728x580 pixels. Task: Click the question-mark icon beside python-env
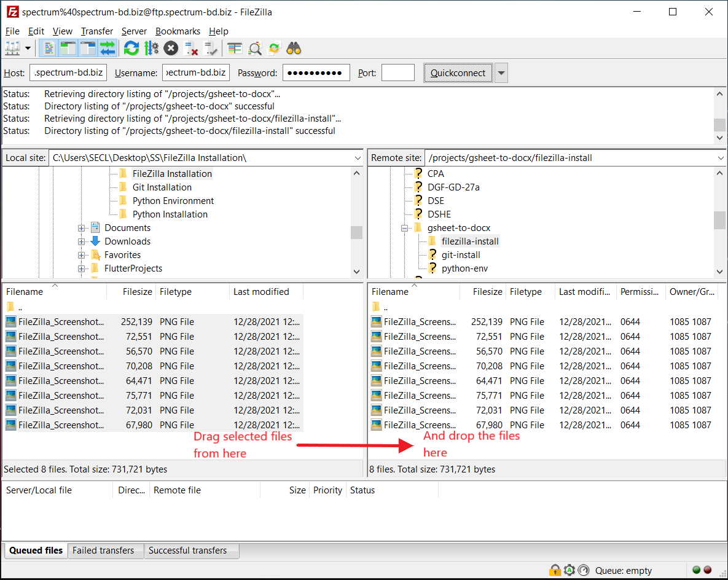432,268
